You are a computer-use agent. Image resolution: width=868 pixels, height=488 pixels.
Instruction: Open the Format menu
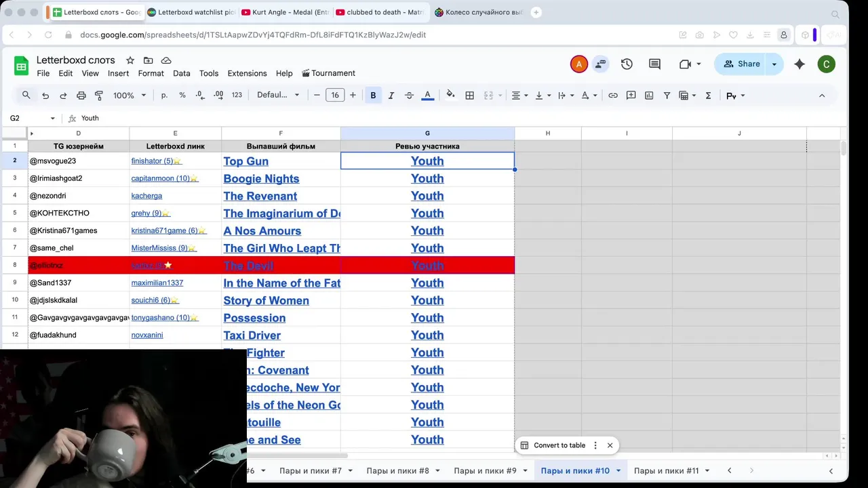151,73
